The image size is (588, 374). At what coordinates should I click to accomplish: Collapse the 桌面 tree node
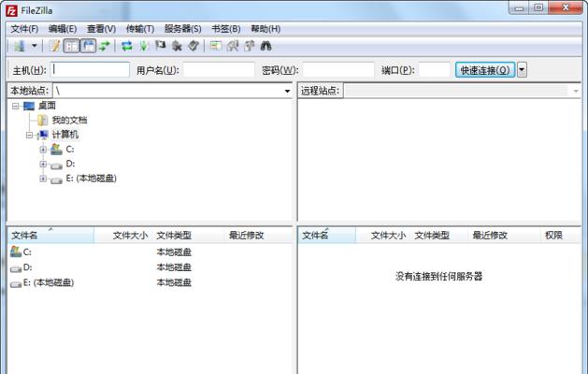[x=15, y=107]
